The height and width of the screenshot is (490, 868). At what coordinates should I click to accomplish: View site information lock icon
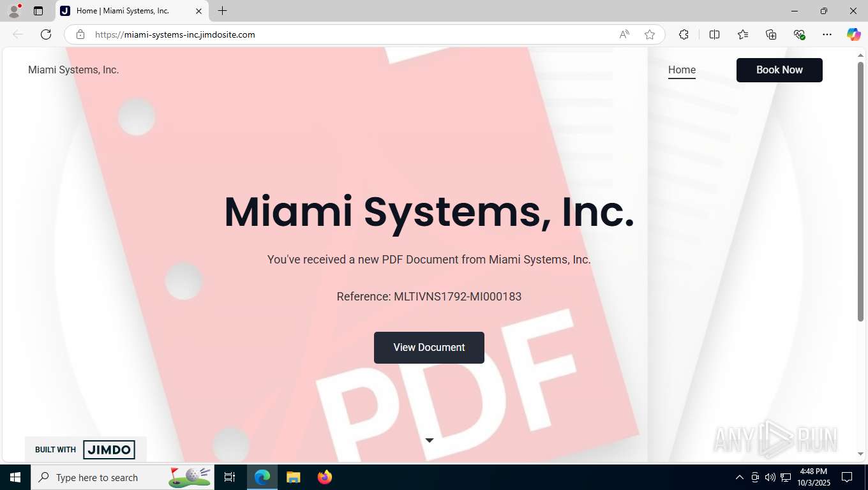point(80,34)
